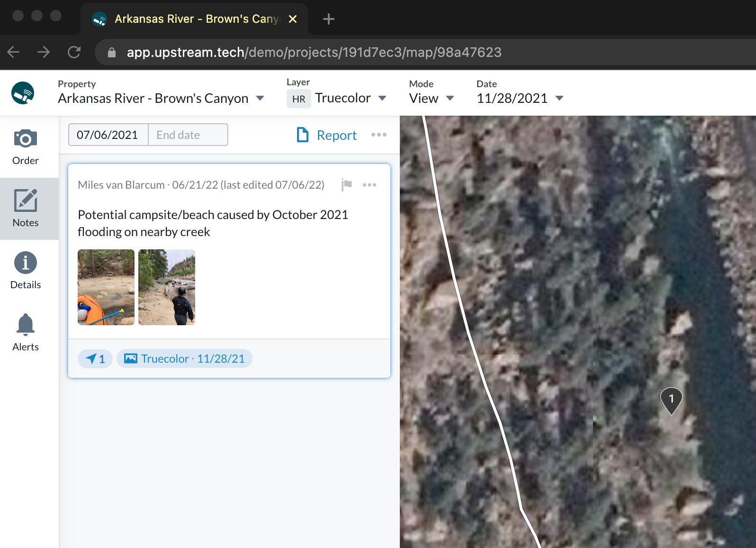Click the location tag with number 1
Screen dimensions: 756x548
pos(95,359)
